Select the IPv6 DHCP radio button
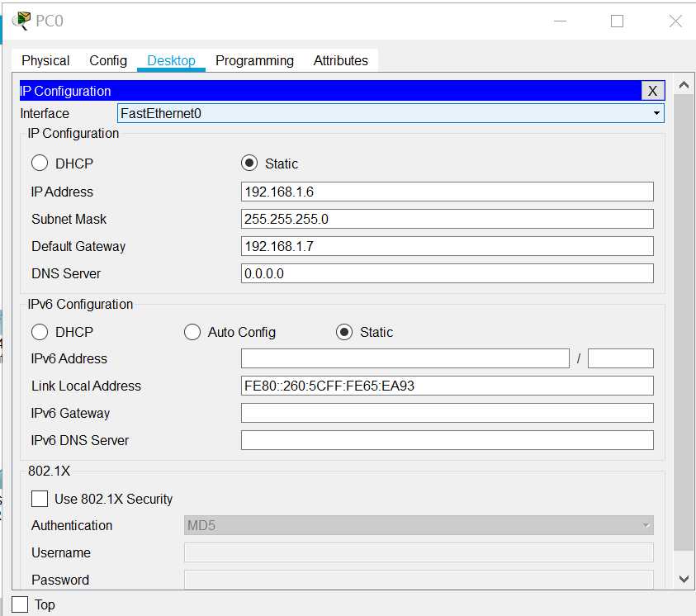 tap(40, 332)
